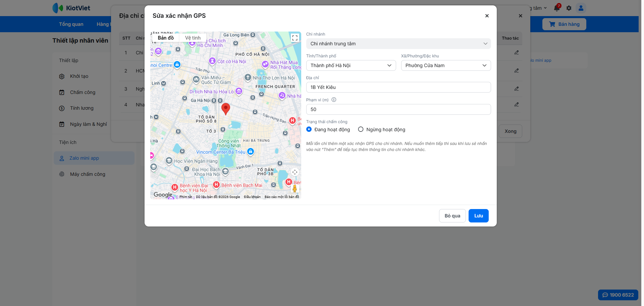Click Học Viện Ngân Hàng map marker

[x=169, y=160]
